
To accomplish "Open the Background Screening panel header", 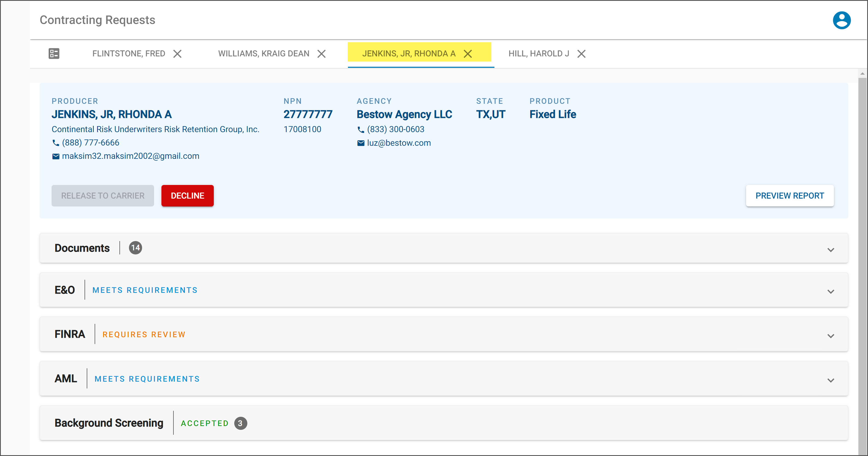I will [443, 423].
